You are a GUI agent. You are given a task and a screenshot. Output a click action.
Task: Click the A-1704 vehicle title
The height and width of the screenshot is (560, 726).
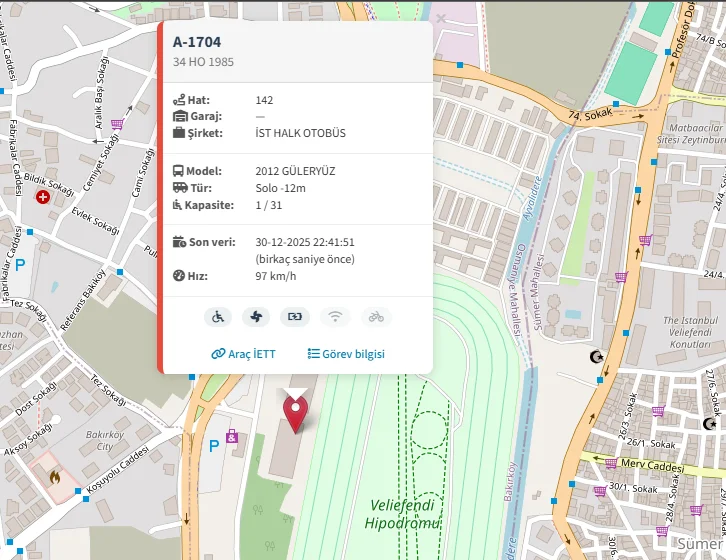pos(197,42)
